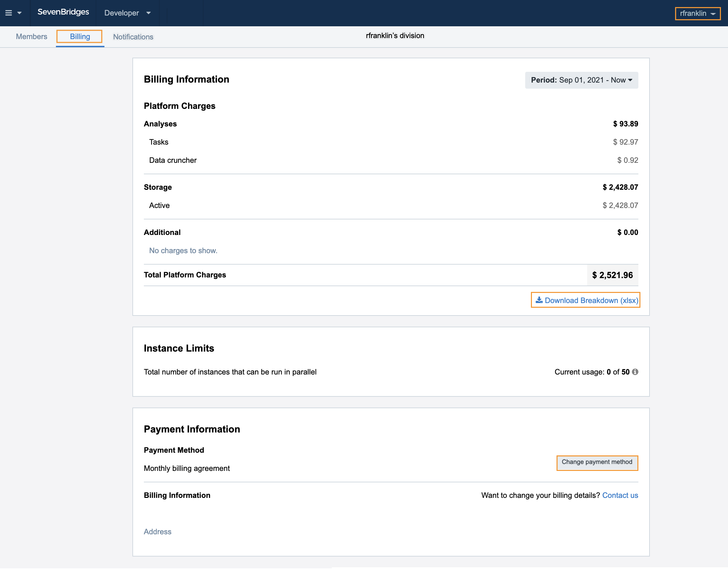Click the caret next to hamburger icon

pyautogui.click(x=20, y=13)
